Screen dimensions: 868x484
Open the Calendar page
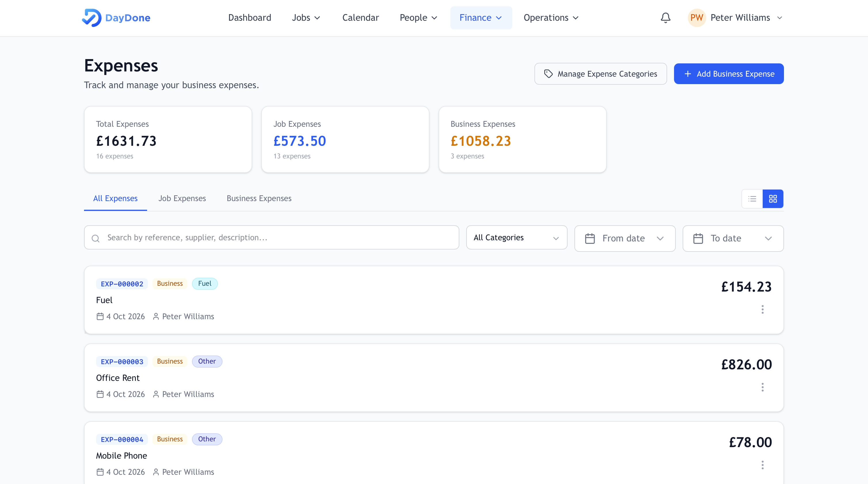tap(361, 18)
